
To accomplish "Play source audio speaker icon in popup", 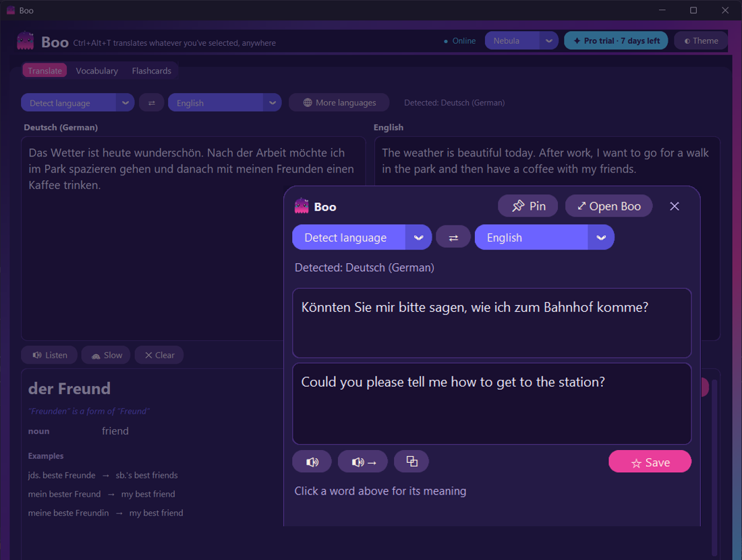I will pos(312,461).
